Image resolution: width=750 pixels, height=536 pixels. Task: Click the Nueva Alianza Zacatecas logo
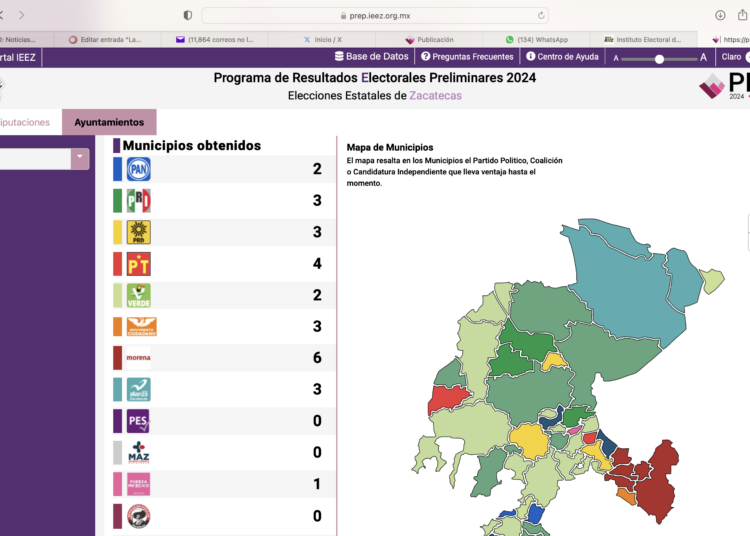click(138, 390)
